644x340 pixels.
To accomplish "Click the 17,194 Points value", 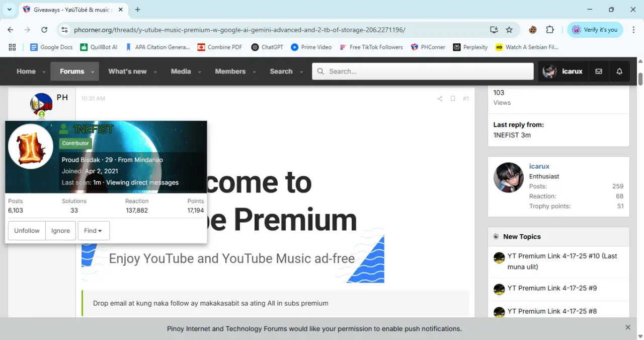I will (x=196, y=211).
